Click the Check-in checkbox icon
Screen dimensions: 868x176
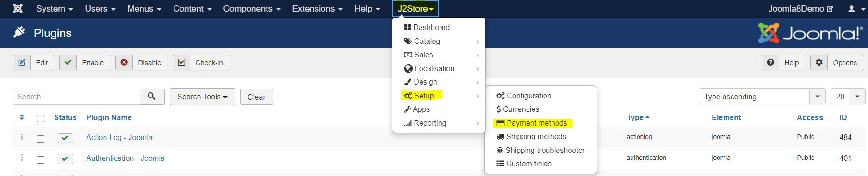[x=181, y=62]
